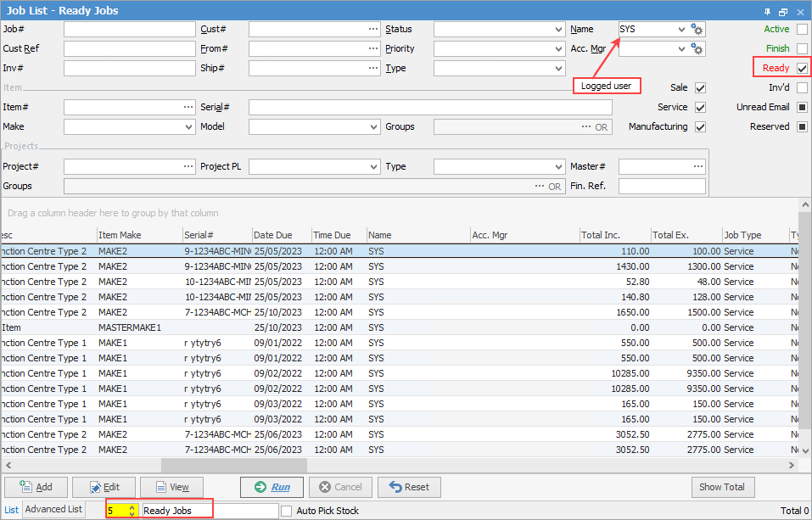
Task: Click the gear icon beside Name field
Action: click(x=697, y=30)
